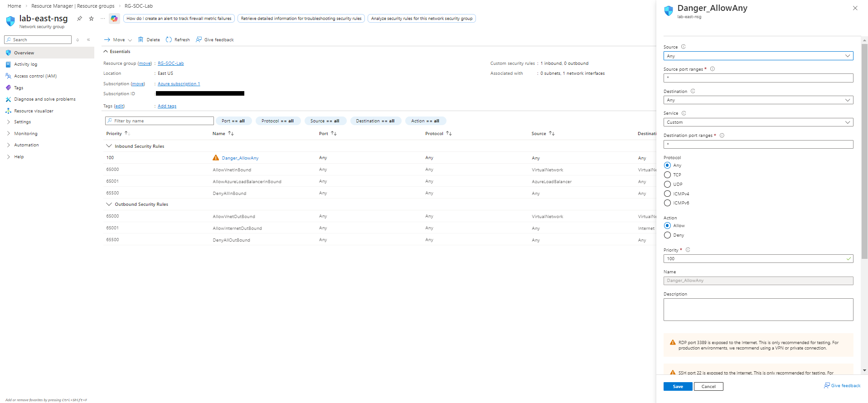Sort by Port column arrows
The image size is (868, 403).
click(334, 133)
